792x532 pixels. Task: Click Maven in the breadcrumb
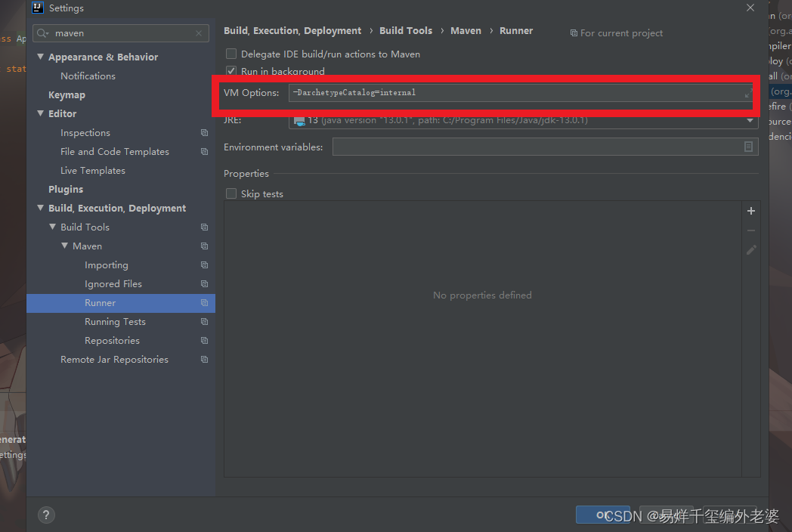466,31
